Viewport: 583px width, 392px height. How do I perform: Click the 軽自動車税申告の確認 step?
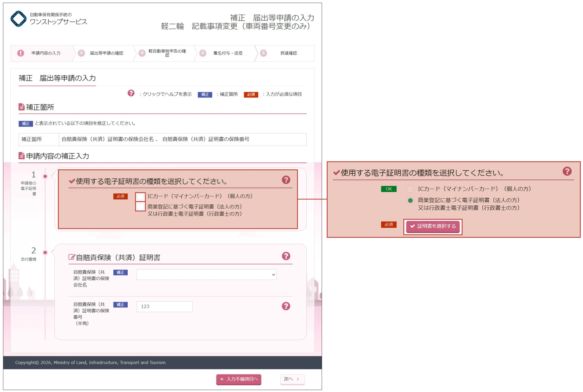pyautogui.click(x=167, y=53)
